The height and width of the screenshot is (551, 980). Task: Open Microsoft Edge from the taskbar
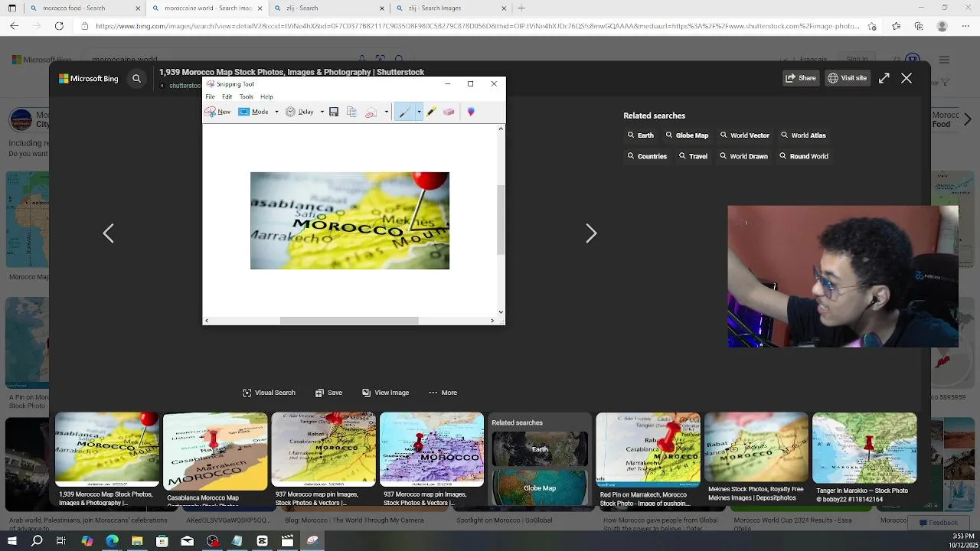(113, 541)
